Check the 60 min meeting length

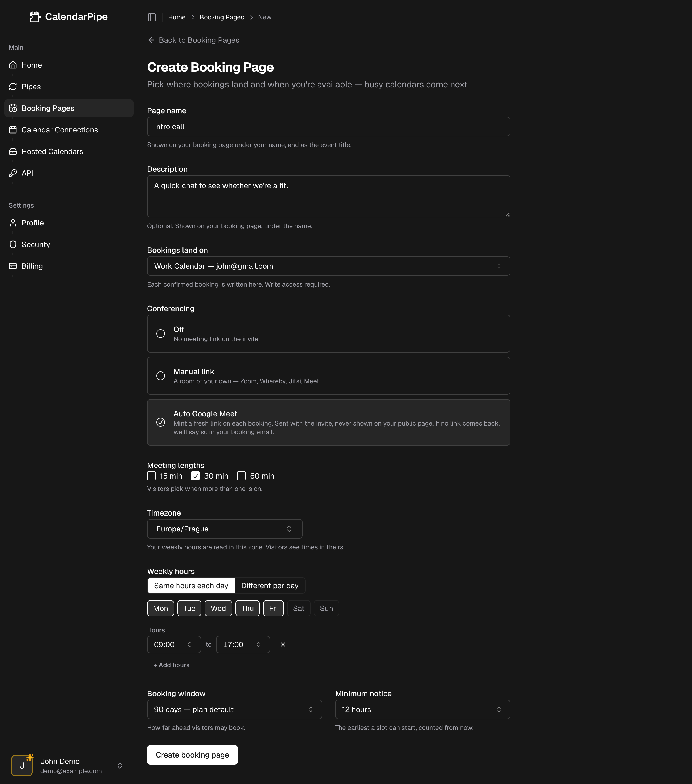[242, 476]
